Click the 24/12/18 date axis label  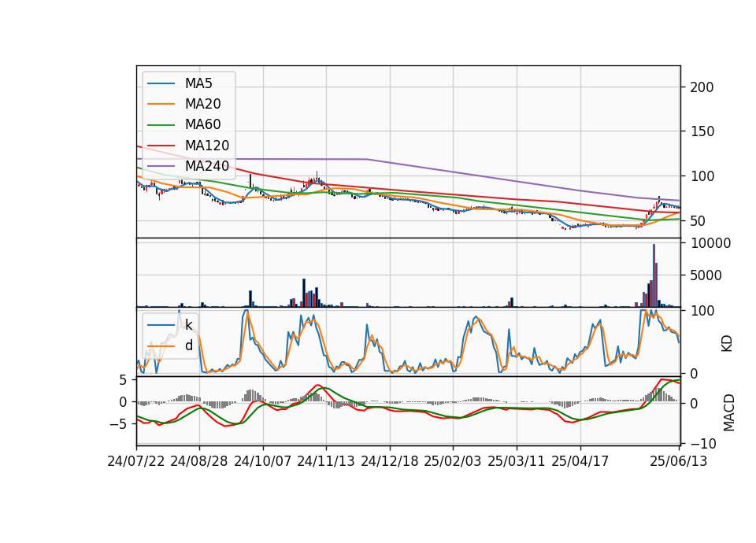(390, 461)
